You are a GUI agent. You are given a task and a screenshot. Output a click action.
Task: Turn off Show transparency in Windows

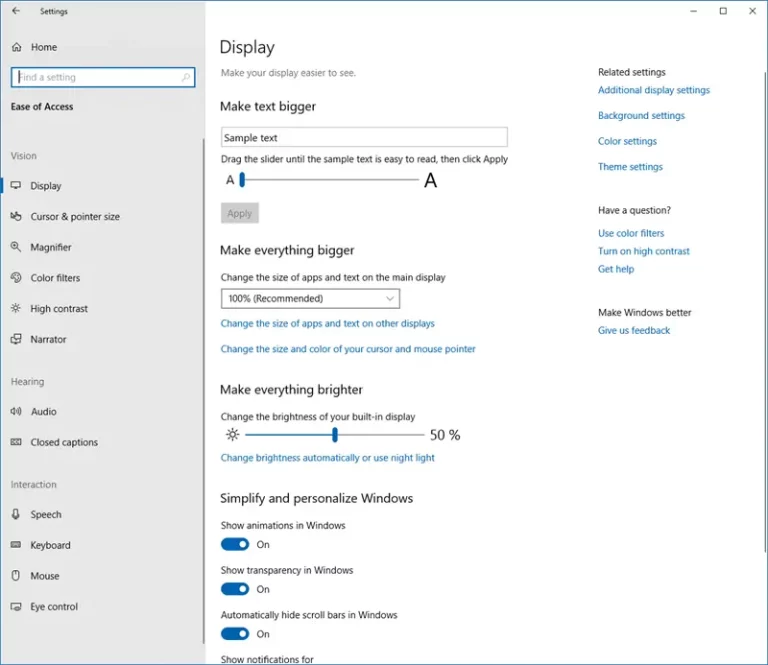coord(235,589)
